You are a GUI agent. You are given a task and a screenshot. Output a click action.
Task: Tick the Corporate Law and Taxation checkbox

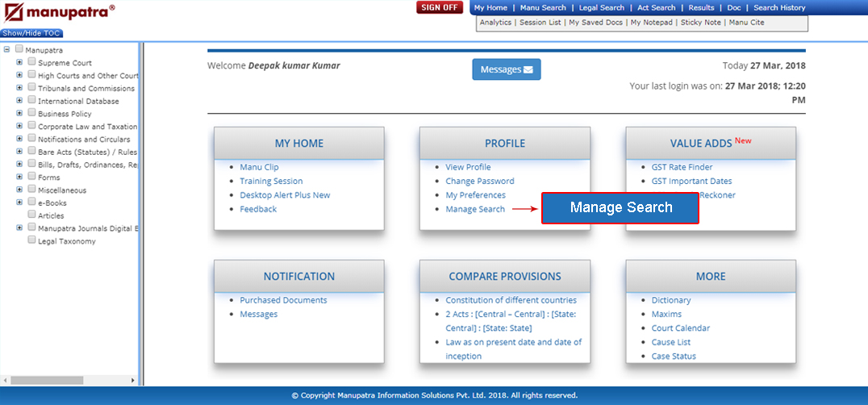[x=31, y=126]
